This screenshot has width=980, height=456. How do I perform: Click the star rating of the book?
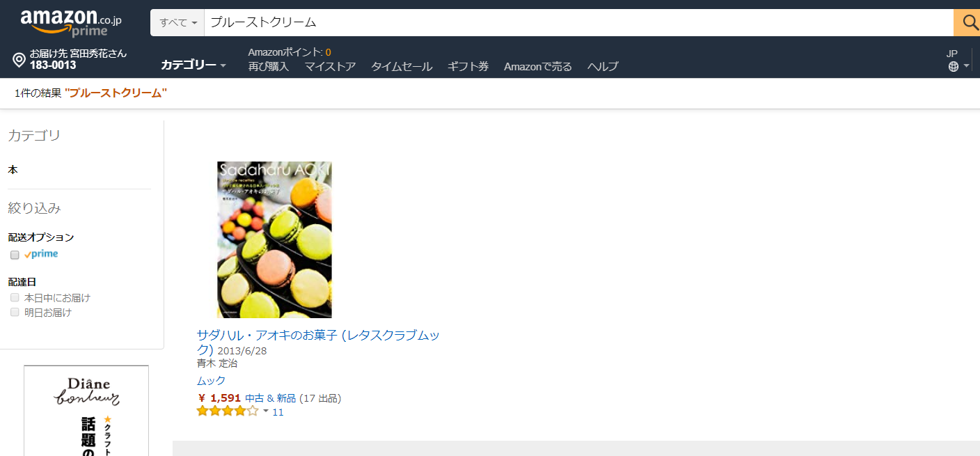(228, 411)
